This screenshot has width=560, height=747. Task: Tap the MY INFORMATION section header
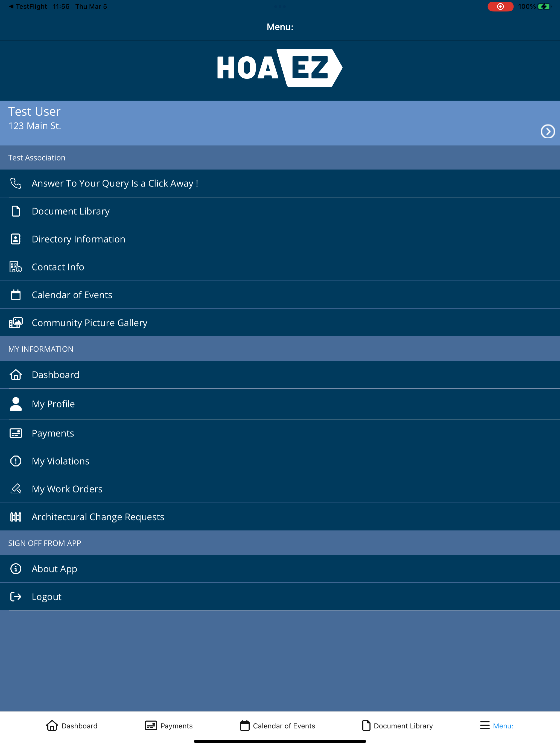280,349
